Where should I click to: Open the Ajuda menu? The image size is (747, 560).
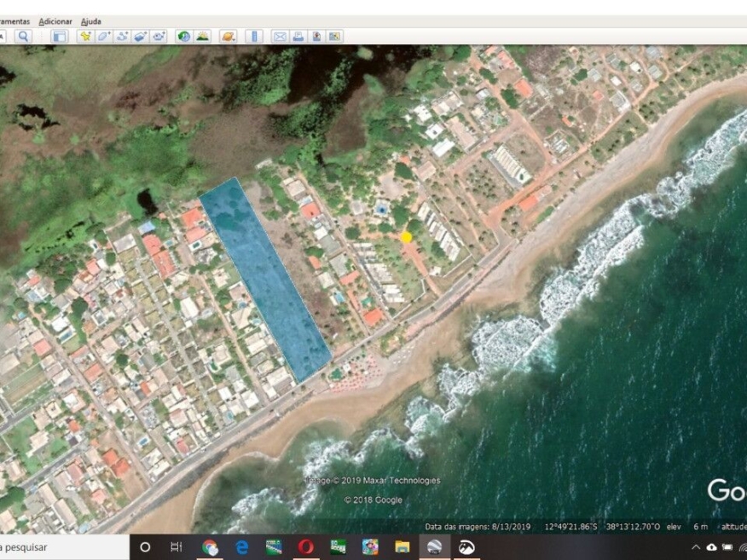point(90,21)
